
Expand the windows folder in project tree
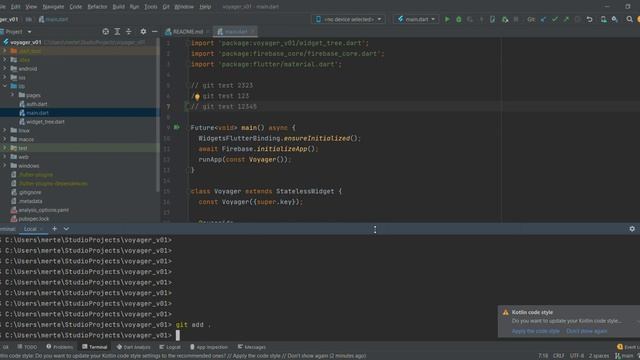point(5,166)
